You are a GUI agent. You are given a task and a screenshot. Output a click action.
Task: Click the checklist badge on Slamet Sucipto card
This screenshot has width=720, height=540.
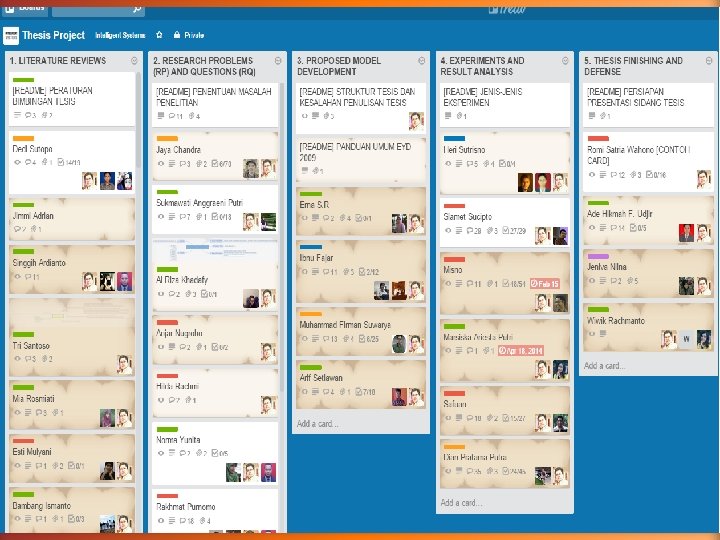[514, 231]
